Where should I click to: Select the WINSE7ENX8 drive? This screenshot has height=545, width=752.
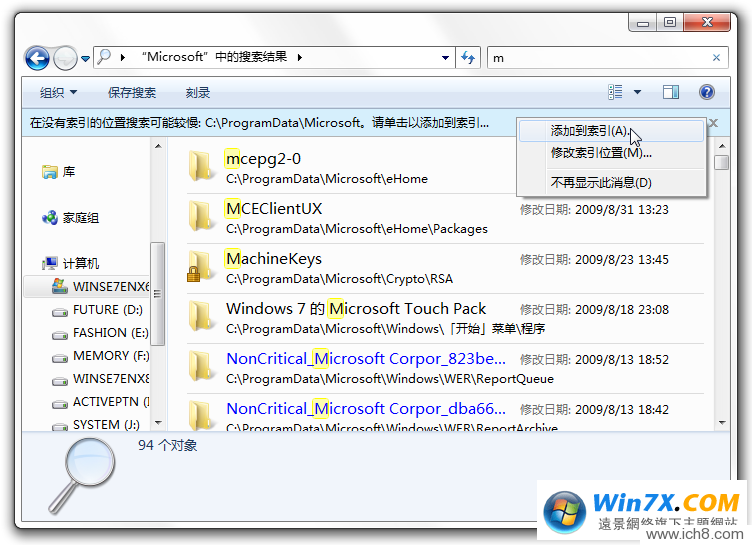pos(111,379)
